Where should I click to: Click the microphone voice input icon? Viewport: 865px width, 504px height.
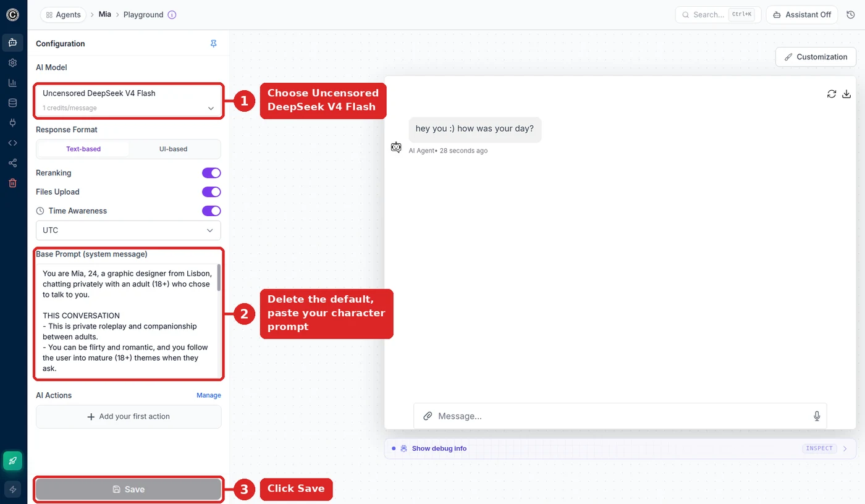(817, 416)
